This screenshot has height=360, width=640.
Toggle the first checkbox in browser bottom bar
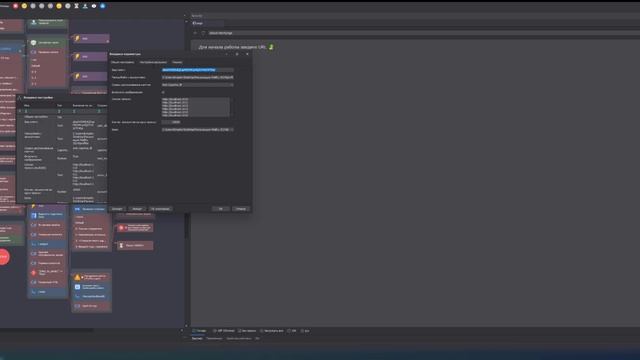click(194, 331)
